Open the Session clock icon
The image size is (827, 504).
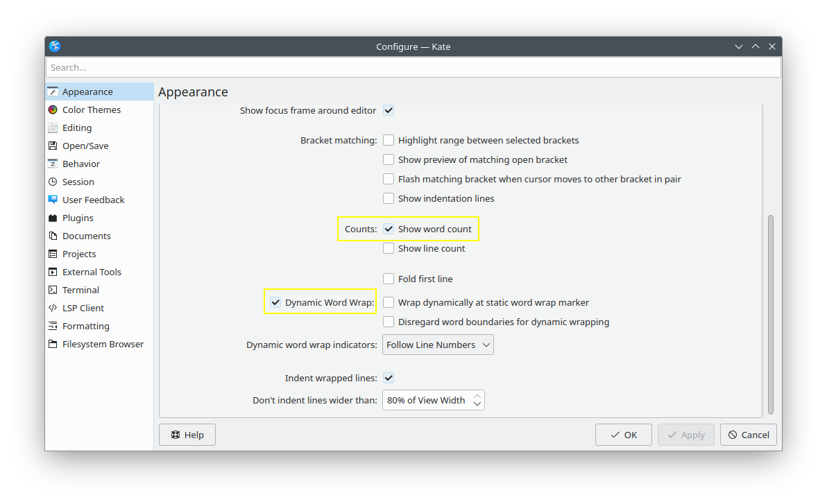(x=53, y=182)
